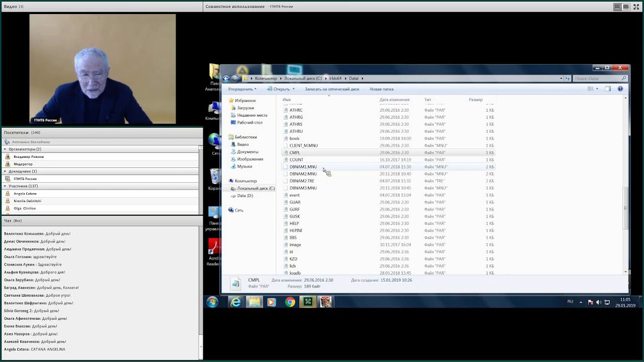The image size is (644, 362).
Task: Click the webcam video of ГПНТБ России
Action: (103, 69)
